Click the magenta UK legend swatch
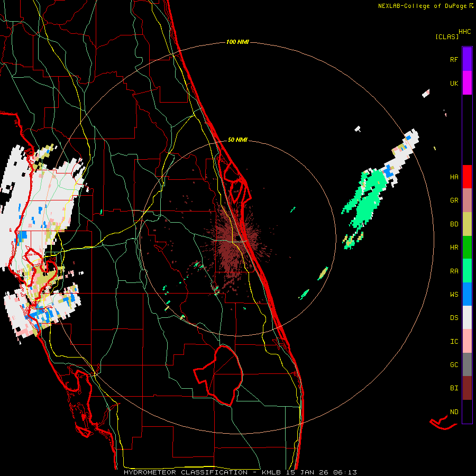This screenshot has width=476, height=476. tap(467, 83)
